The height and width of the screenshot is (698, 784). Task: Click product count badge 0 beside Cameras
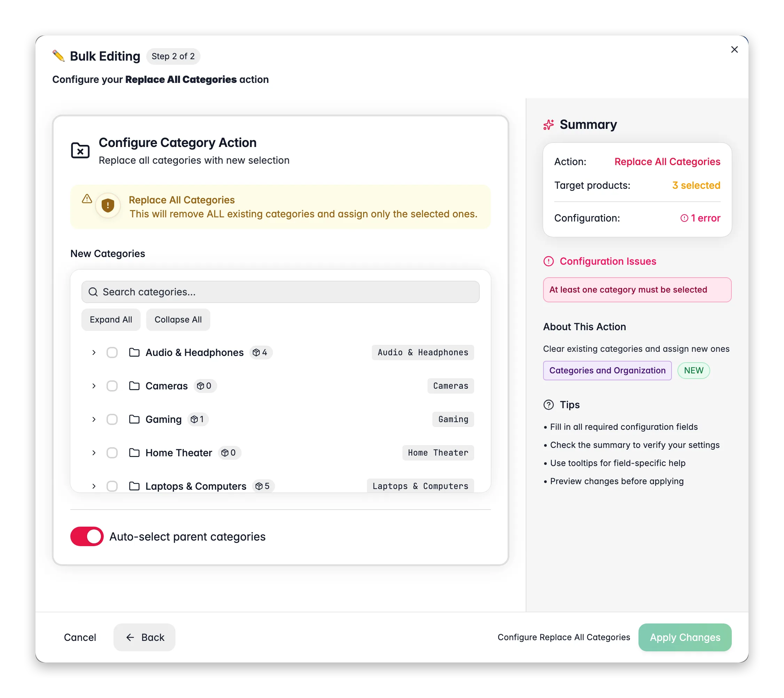pyautogui.click(x=205, y=386)
